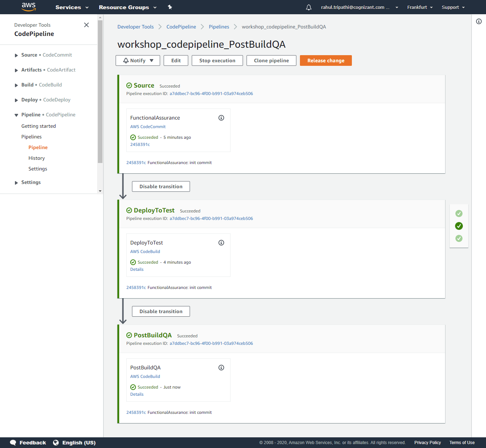This screenshot has height=448, width=486.
Task: Go to CodePipeline breadcrumb link
Action: pyautogui.click(x=181, y=27)
